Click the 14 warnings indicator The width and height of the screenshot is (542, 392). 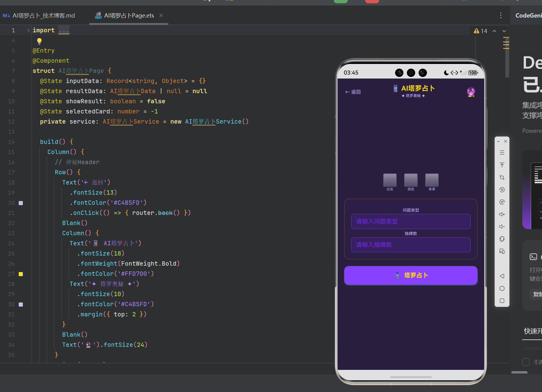tap(481, 31)
